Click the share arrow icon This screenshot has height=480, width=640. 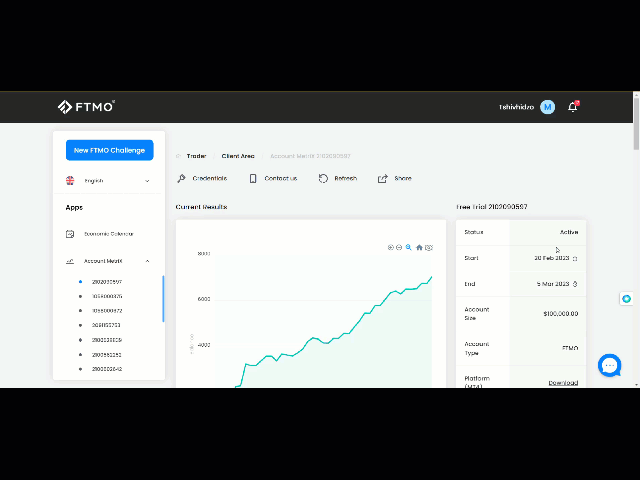[382, 178]
